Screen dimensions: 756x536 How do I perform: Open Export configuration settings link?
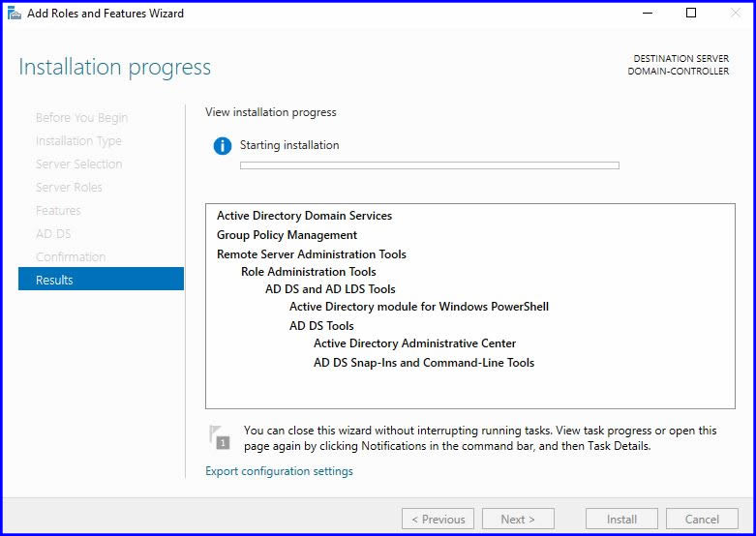[x=279, y=471]
